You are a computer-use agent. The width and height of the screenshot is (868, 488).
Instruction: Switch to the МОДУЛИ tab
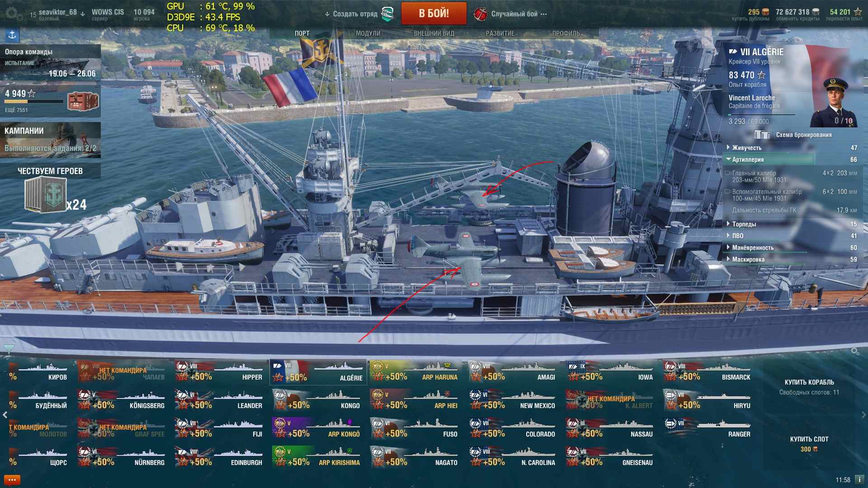(x=368, y=33)
